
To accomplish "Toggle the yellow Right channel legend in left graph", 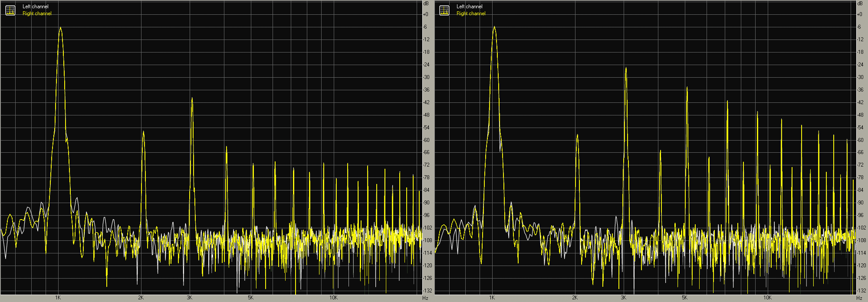I will tap(37, 13).
